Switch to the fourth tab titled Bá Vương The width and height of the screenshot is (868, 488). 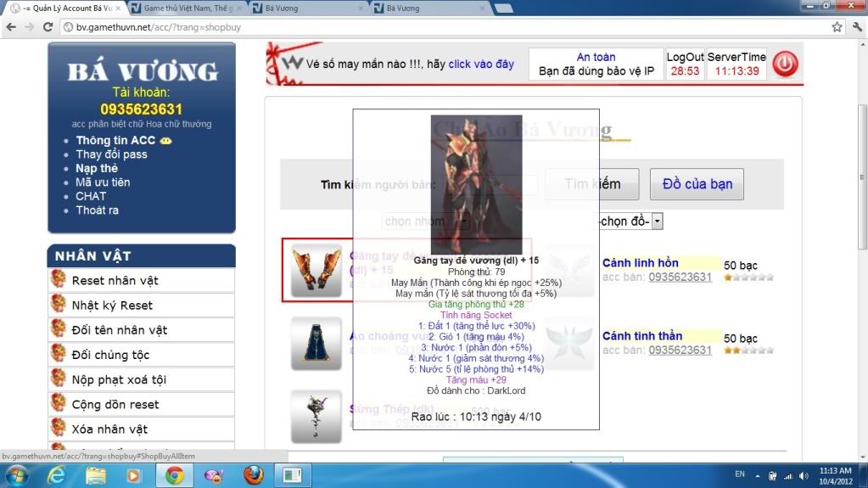(429, 8)
